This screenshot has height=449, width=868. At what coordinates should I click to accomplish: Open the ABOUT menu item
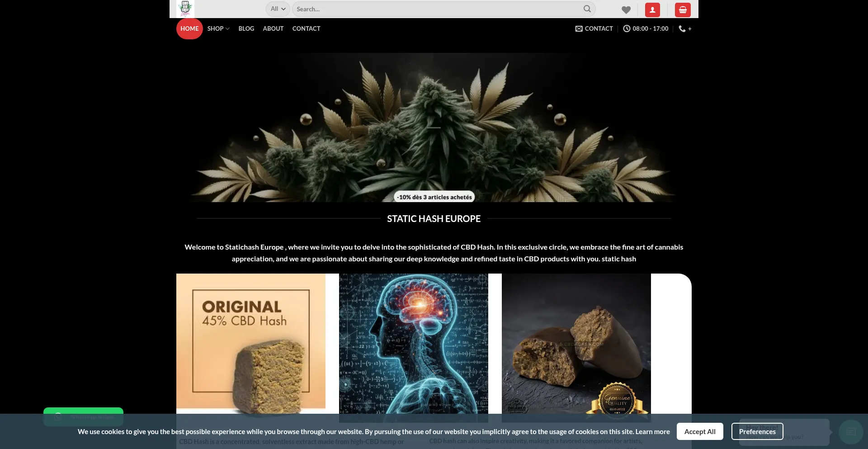tap(273, 28)
